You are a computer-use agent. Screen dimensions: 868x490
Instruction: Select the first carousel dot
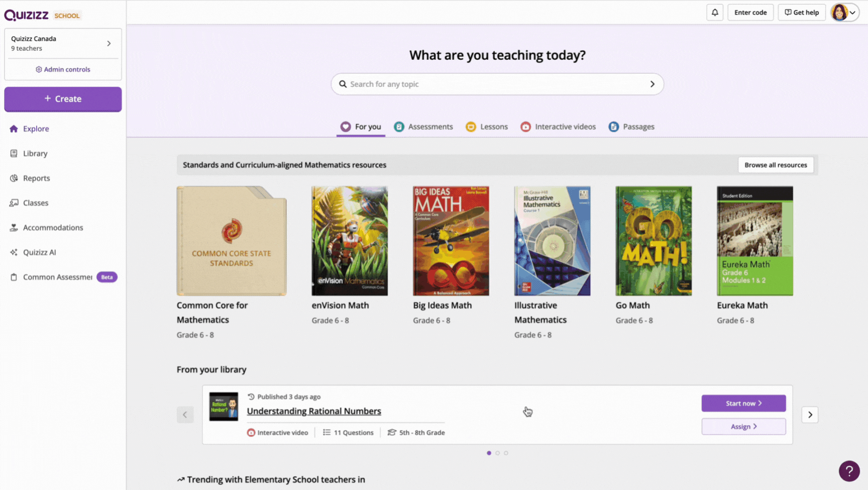489,453
